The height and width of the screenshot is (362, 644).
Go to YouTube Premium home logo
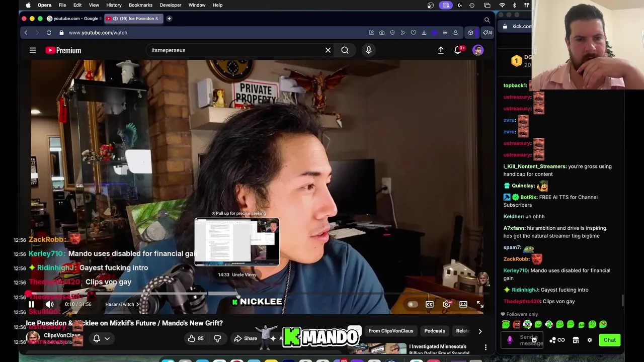pos(63,50)
